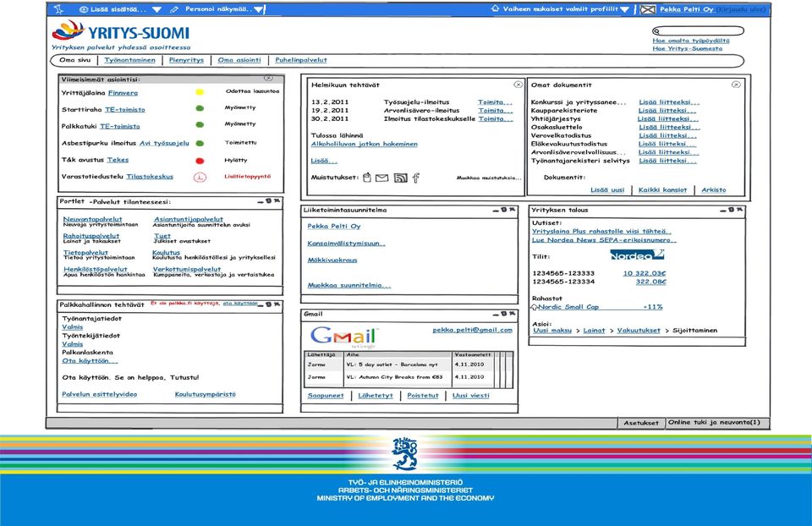Select the Puhelinpalvelut tab
The height and width of the screenshot is (526, 812).
click(x=301, y=60)
